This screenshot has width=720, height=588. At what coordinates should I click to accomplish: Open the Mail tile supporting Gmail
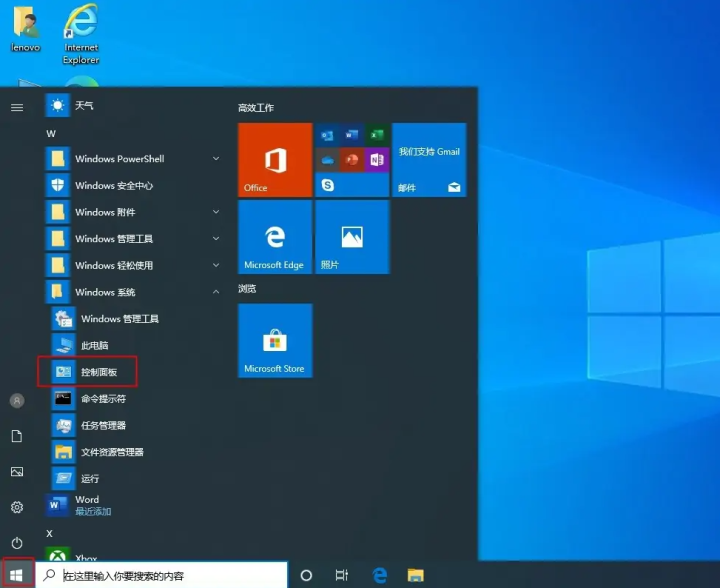[429, 160]
